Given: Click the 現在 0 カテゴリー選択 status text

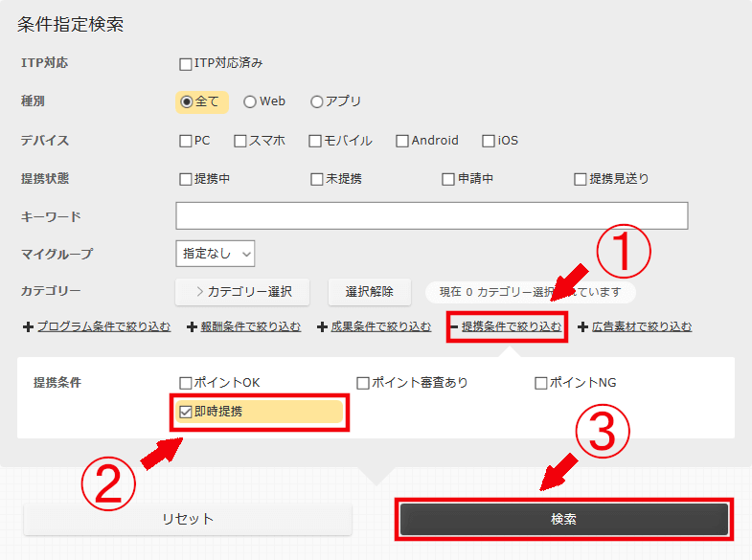Looking at the screenshot, I should point(531,292).
